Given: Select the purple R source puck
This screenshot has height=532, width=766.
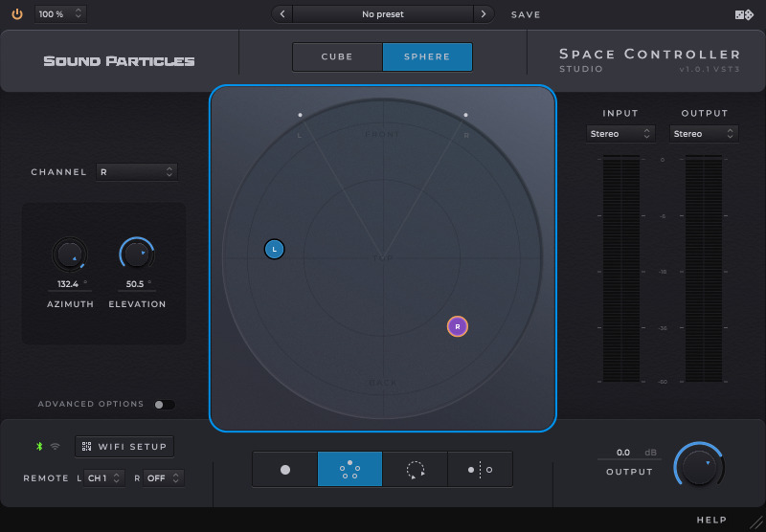Looking at the screenshot, I should click(x=458, y=326).
